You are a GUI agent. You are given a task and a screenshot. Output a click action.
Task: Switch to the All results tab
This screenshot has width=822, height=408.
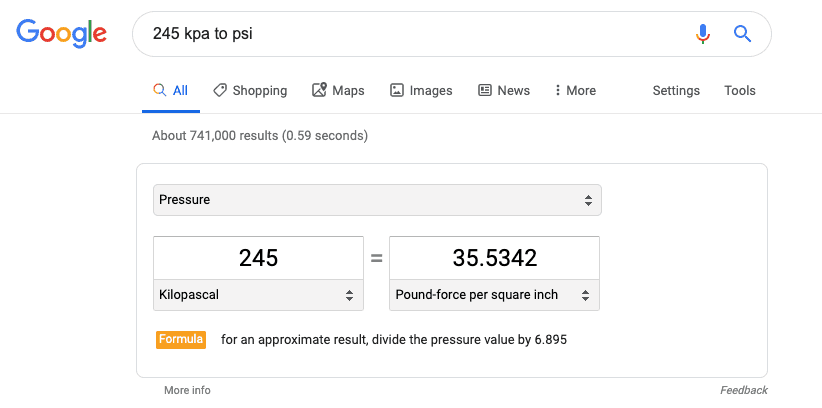tap(171, 90)
